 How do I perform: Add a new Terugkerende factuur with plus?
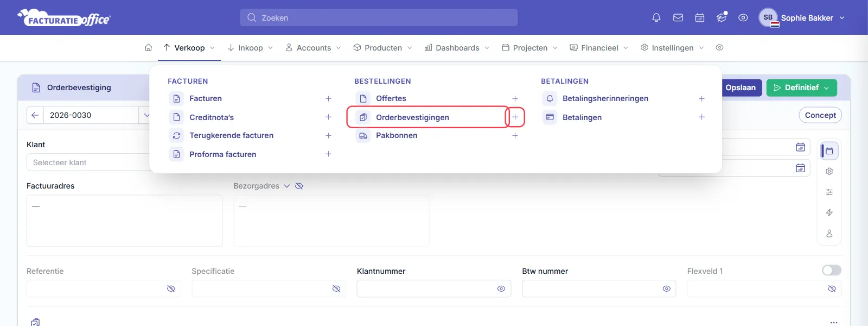(x=328, y=135)
